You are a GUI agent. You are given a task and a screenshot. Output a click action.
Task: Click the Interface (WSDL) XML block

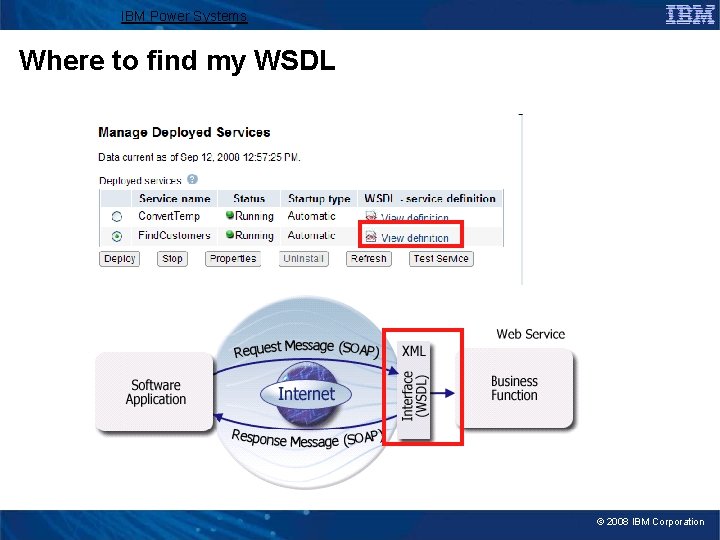[x=415, y=390]
